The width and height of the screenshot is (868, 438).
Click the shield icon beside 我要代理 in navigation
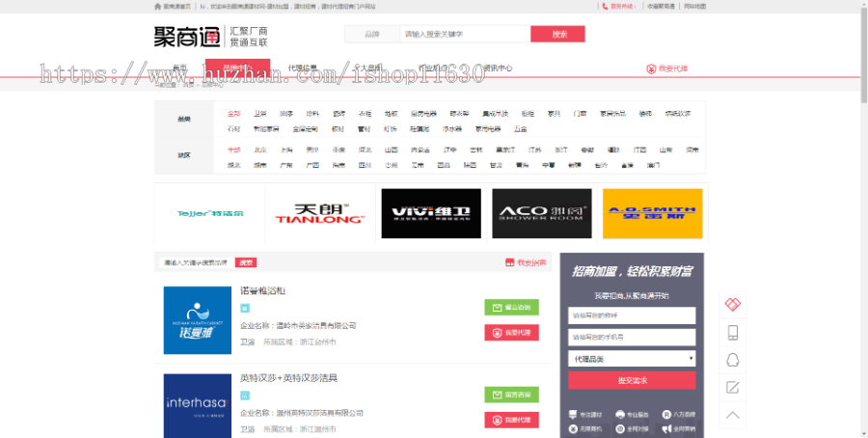pyautogui.click(x=651, y=68)
